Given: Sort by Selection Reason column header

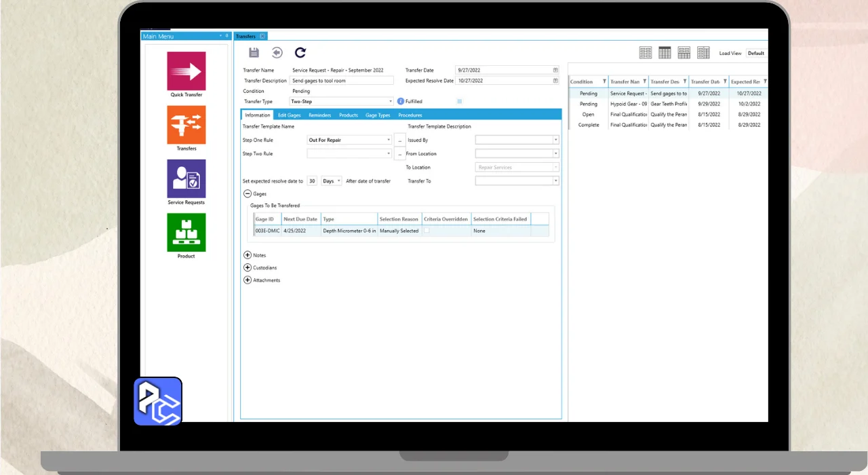Looking at the screenshot, I should click(399, 219).
